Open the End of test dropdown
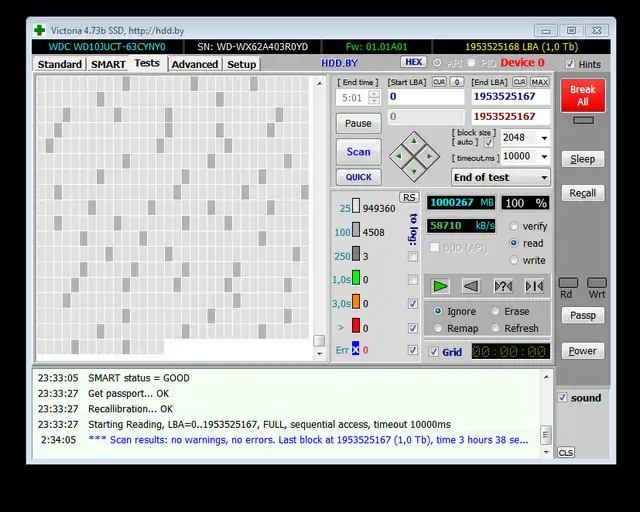This screenshot has height=512, width=640. [501, 177]
